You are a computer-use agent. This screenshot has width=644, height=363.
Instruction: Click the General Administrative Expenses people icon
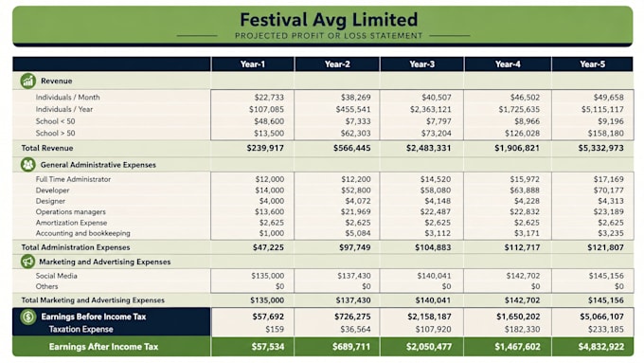[27, 165]
